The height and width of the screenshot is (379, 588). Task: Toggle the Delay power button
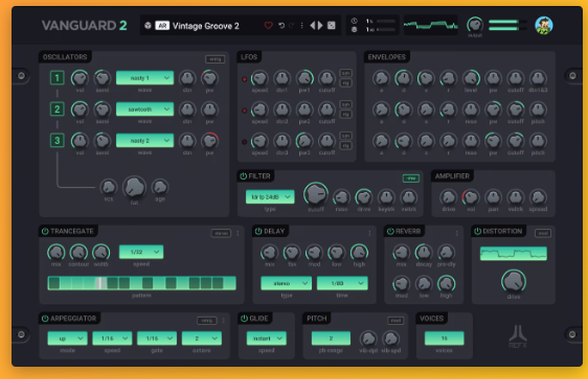258,231
